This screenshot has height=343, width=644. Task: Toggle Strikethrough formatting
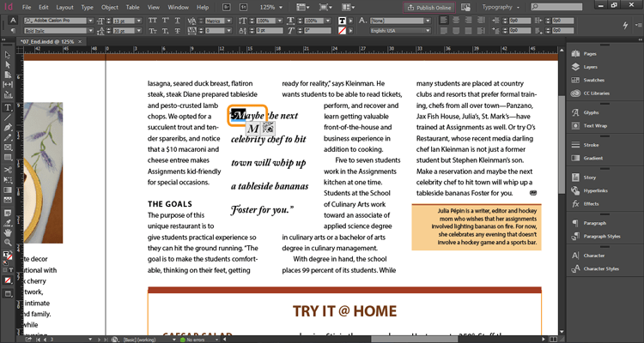pos(178,31)
